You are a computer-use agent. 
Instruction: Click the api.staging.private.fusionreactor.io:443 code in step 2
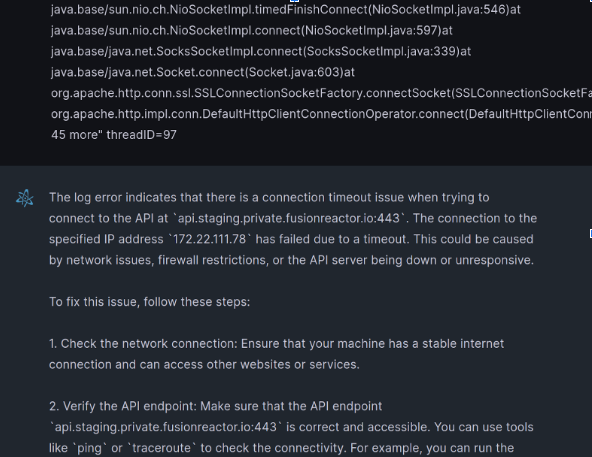tap(166, 427)
